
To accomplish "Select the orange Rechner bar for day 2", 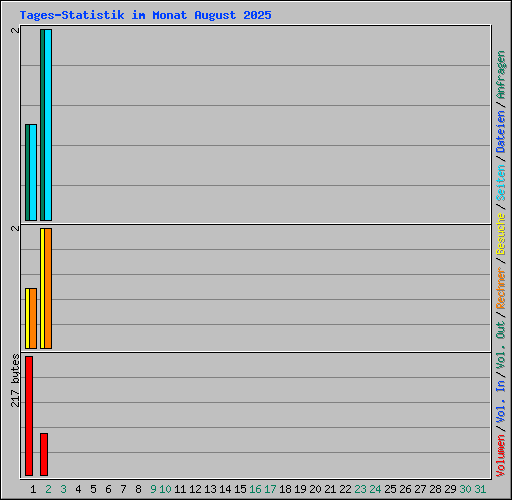I will click(48, 288).
